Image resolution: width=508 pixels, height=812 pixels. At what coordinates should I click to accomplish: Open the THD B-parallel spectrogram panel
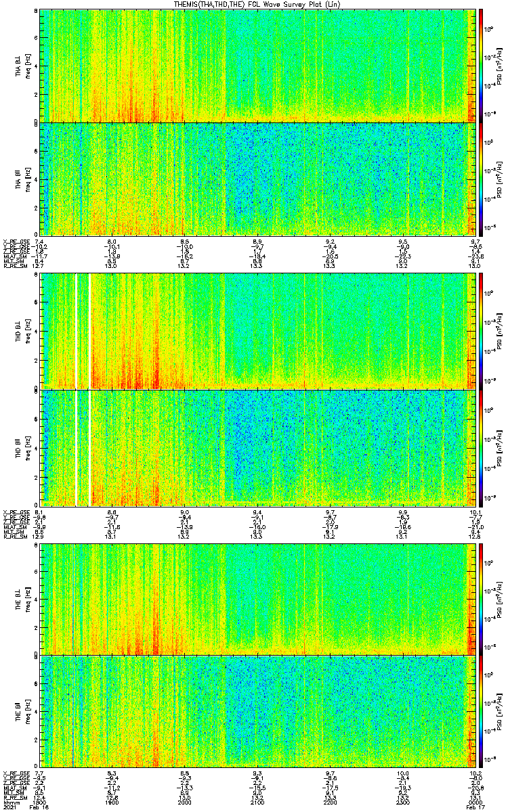point(257,447)
